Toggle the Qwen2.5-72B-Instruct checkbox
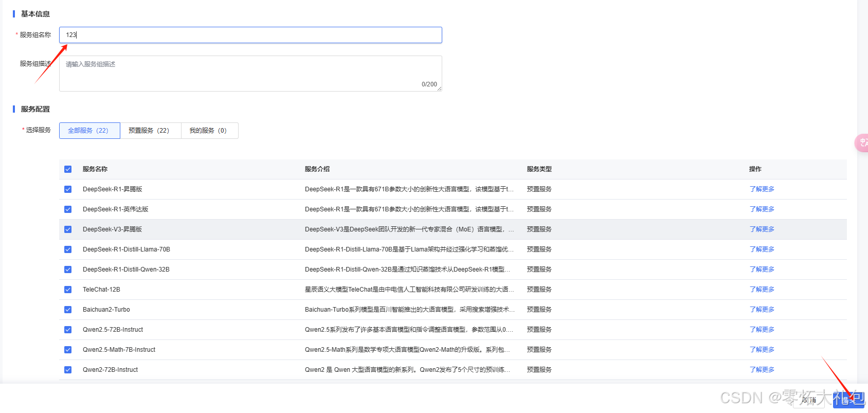 click(68, 330)
